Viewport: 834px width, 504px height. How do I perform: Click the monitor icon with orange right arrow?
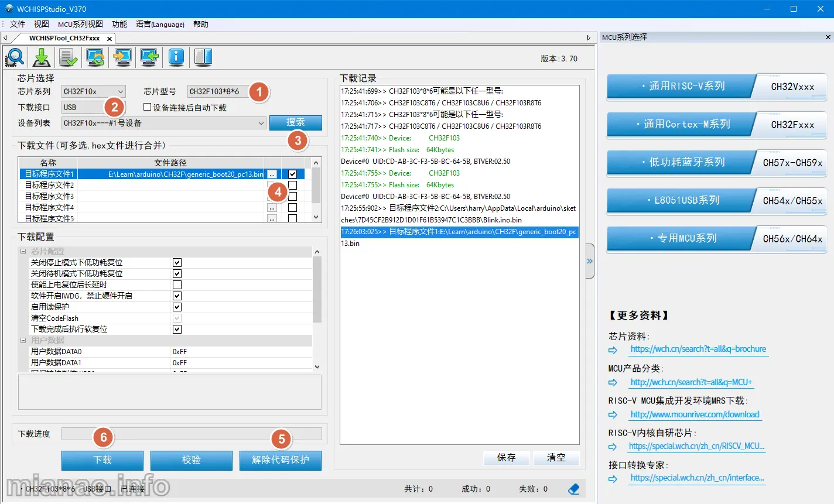[122, 57]
